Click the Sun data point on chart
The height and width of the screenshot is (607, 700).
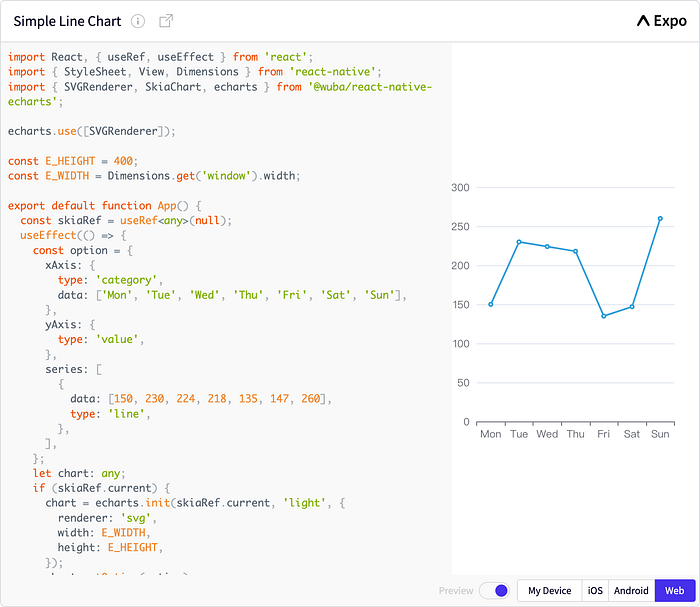point(660,218)
